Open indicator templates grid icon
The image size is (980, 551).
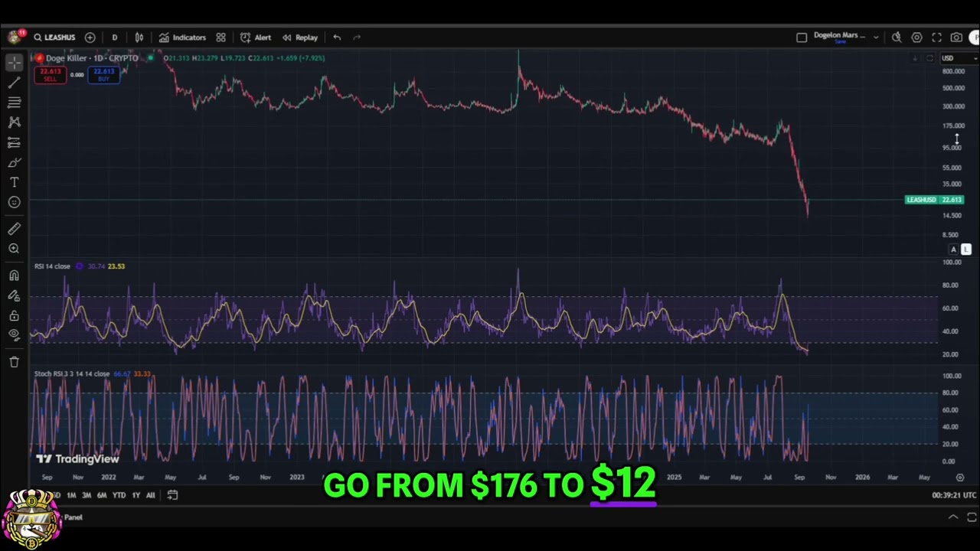pos(220,37)
